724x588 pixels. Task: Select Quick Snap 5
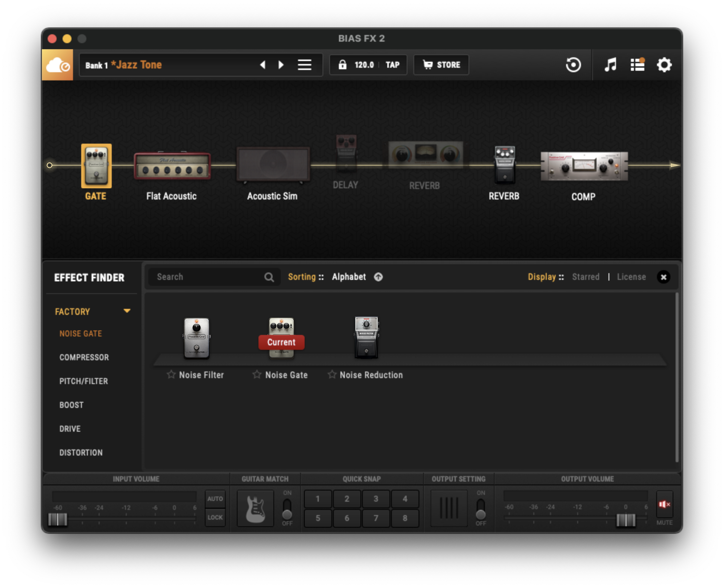coord(318,518)
